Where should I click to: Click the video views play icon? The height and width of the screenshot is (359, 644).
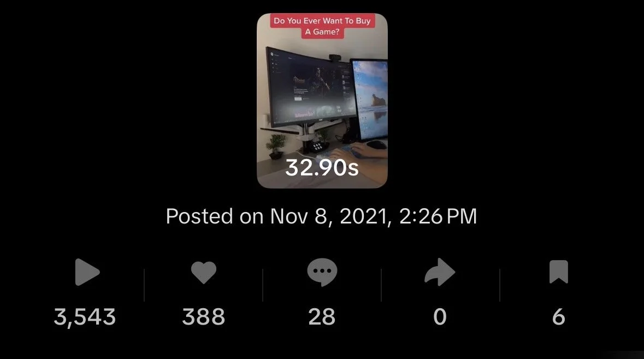click(x=87, y=272)
